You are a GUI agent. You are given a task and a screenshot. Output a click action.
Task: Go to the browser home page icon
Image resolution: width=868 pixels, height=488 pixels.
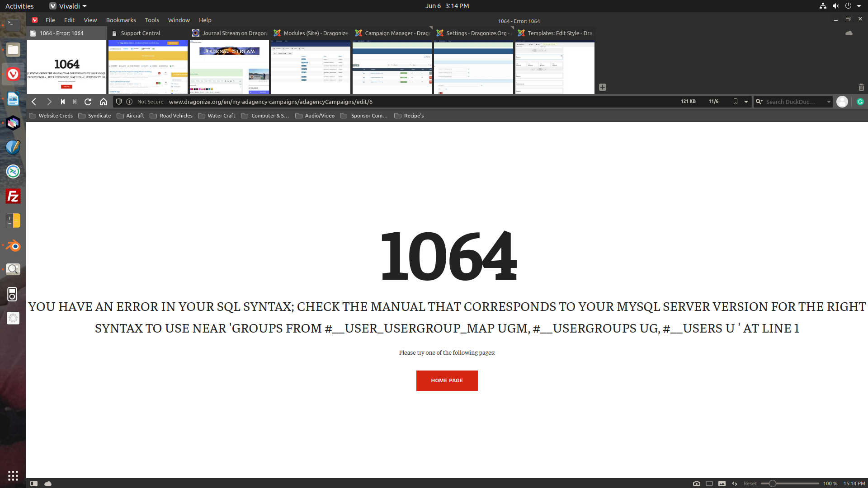[x=104, y=102]
